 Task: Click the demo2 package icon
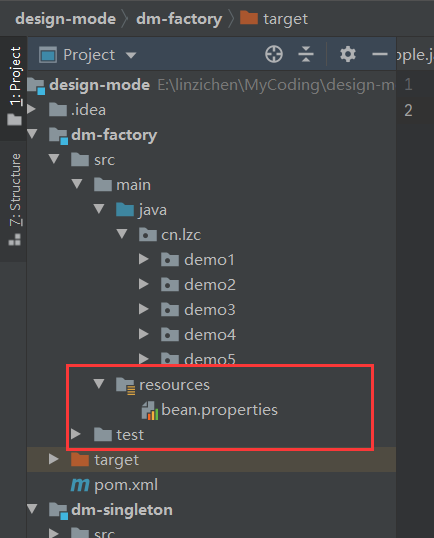click(170, 285)
